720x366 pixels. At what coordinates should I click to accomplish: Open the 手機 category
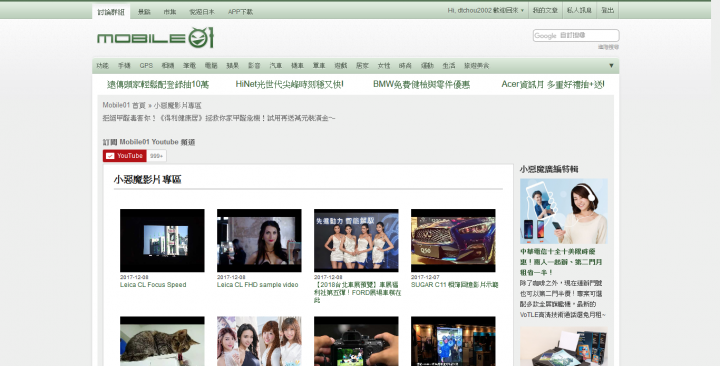pyautogui.click(x=124, y=66)
